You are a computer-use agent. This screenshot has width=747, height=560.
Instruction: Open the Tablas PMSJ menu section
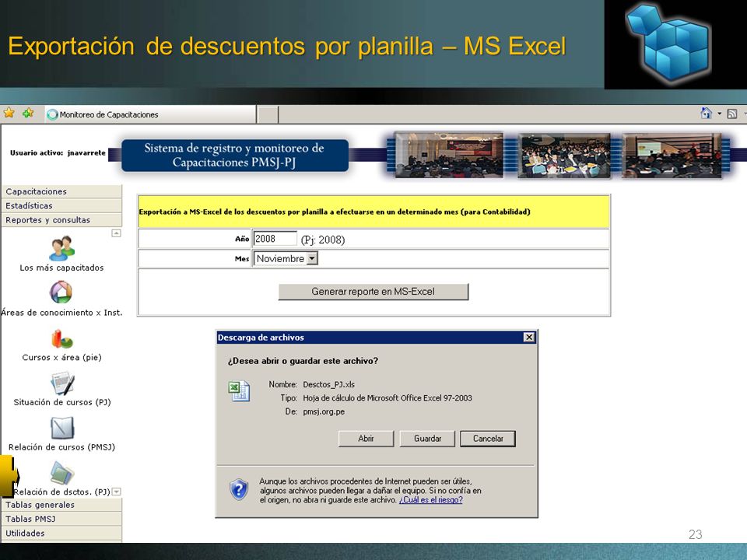click(x=62, y=519)
